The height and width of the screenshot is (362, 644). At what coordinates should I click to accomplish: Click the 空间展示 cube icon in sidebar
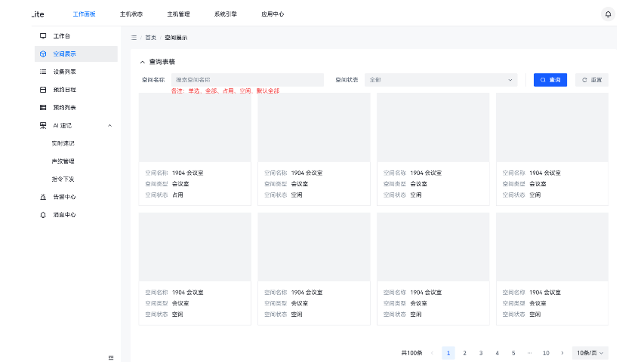[43, 54]
